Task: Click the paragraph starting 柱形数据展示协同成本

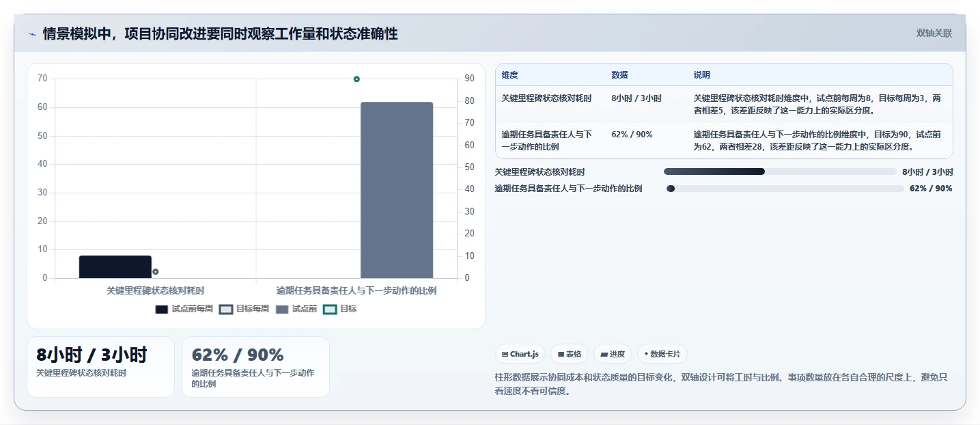Action: (x=721, y=384)
